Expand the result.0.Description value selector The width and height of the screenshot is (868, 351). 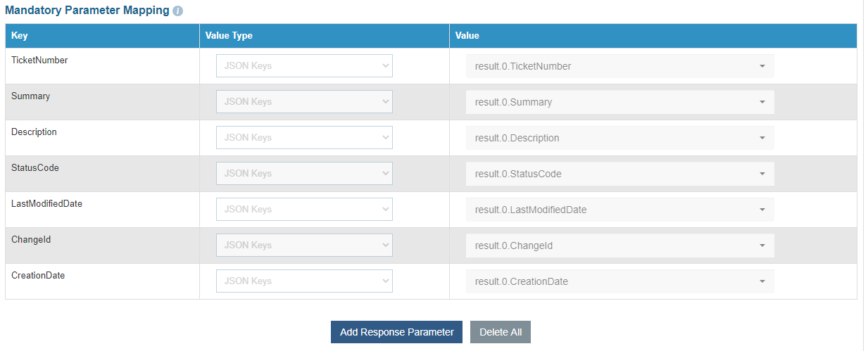(619, 138)
